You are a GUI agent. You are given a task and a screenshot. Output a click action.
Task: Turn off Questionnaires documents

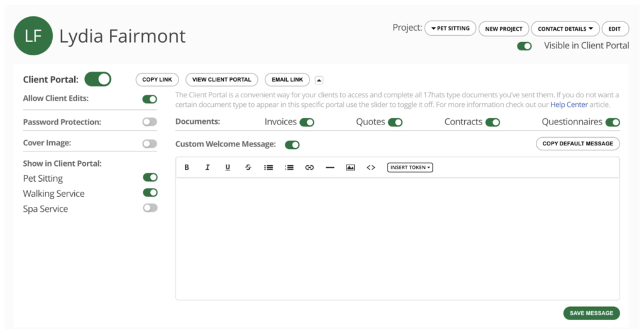point(613,122)
